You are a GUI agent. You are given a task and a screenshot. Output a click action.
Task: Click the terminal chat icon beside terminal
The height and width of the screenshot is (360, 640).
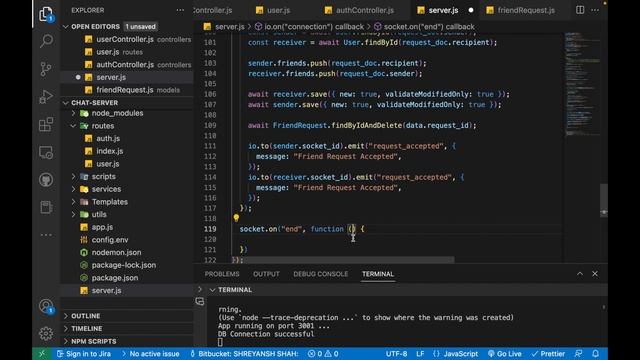(x=200, y=302)
